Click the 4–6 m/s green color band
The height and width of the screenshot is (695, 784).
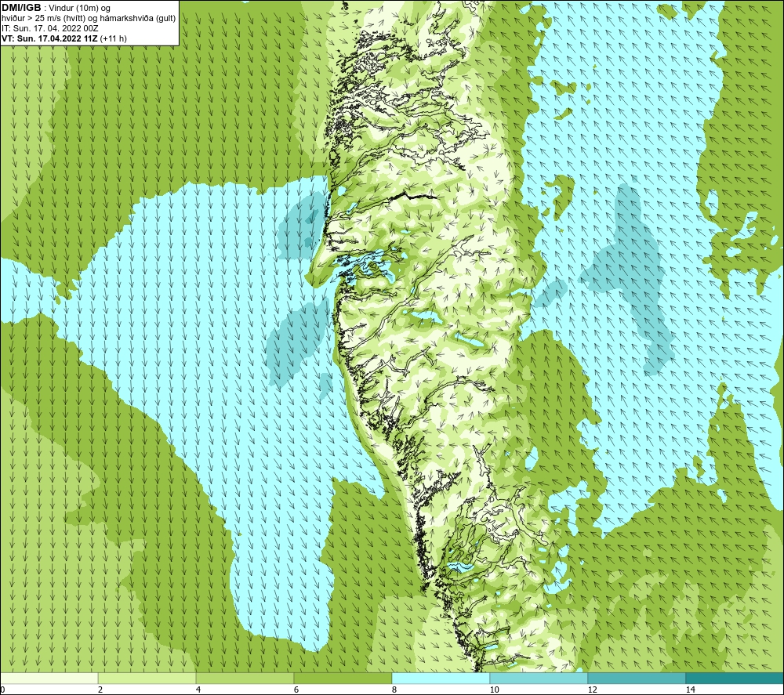pyautogui.click(x=245, y=679)
